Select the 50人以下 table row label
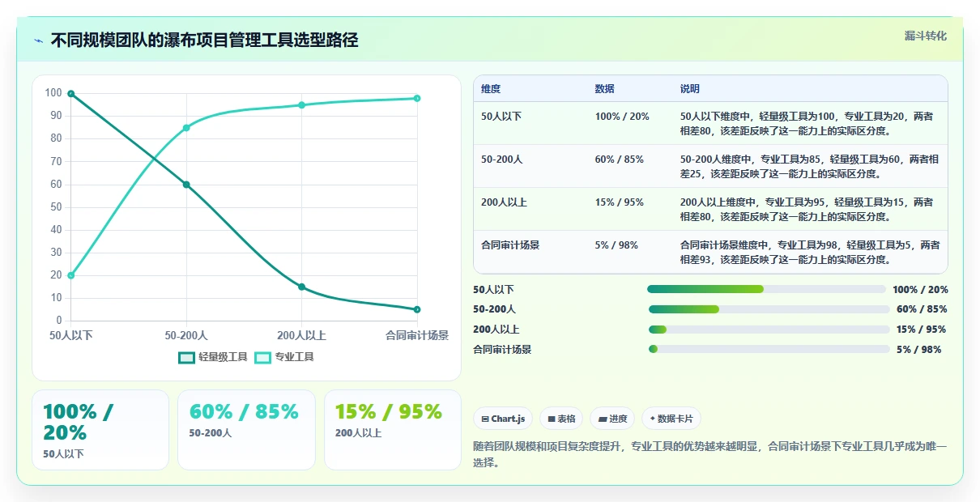The image size is (980, 502). tap(501, 117)
